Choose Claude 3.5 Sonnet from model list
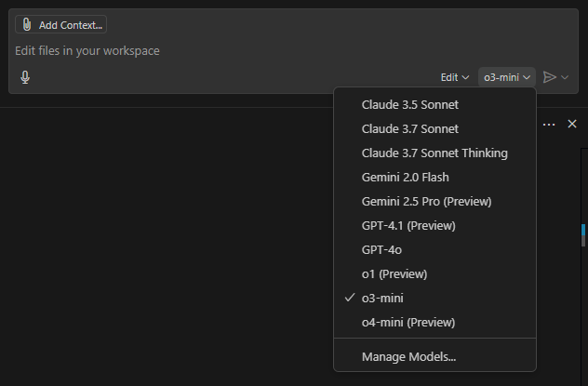The image size is (588, 386). coord(409,104)
